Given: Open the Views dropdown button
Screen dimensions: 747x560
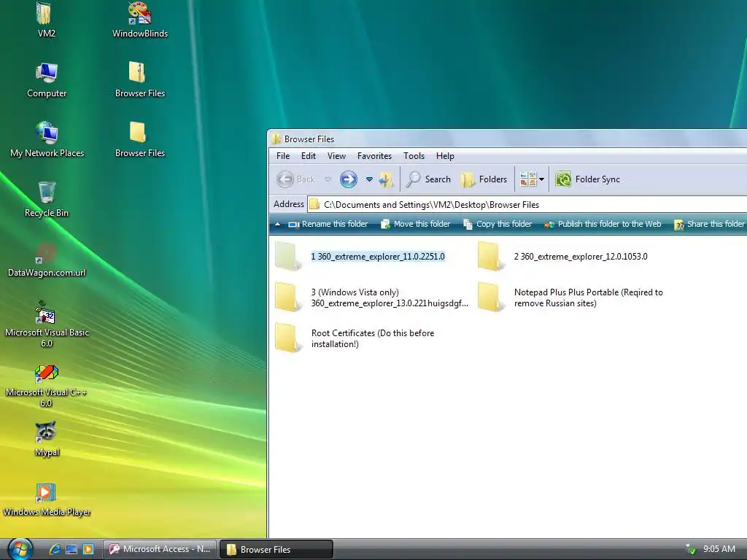Looking at the screenshot, I should click(532, 179).
